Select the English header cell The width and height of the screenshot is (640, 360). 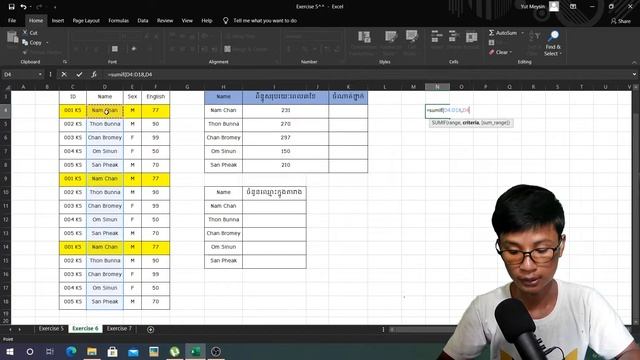pos(156,97)
